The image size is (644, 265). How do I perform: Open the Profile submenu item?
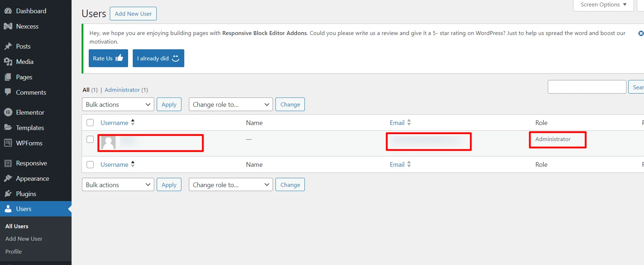14,251
